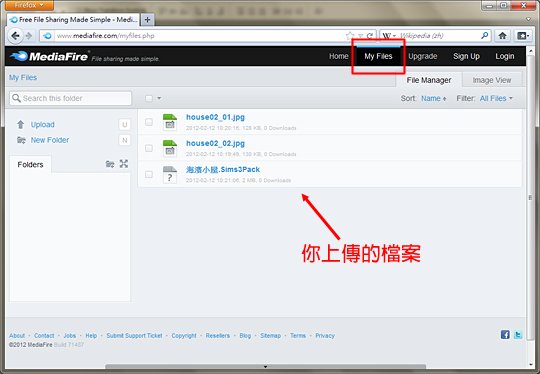540x374 pixels.
Task: Open the Filter All Files dropdown
Action: click(x=496, y=98)
